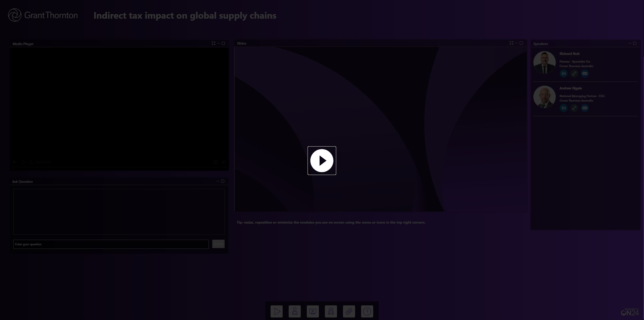Open group chat icon in dock
Screen dimensions: 644x320
tap(331, 311)
